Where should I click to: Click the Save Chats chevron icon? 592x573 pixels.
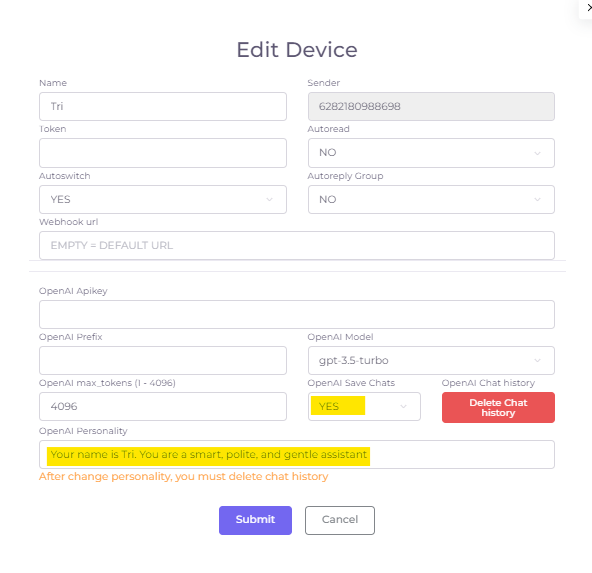click(403, 407)
